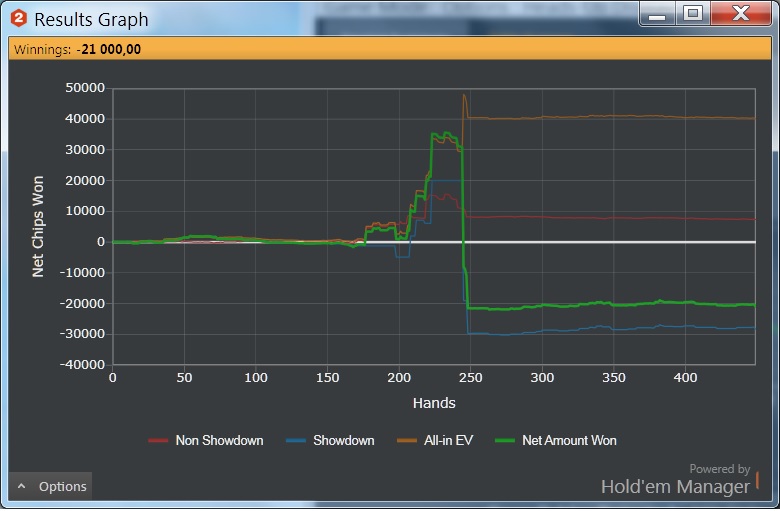Click the 20000 y-axis label
The height and width of the screenshot is (511, 780).
85,181
